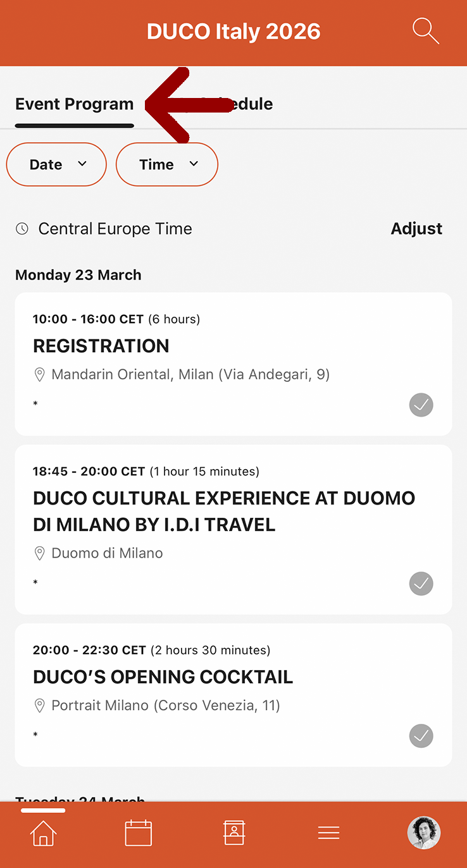This screenshot has height=868, width=467.
Task: Click location pin next to Mandarin Oriental
Action: 39,375
